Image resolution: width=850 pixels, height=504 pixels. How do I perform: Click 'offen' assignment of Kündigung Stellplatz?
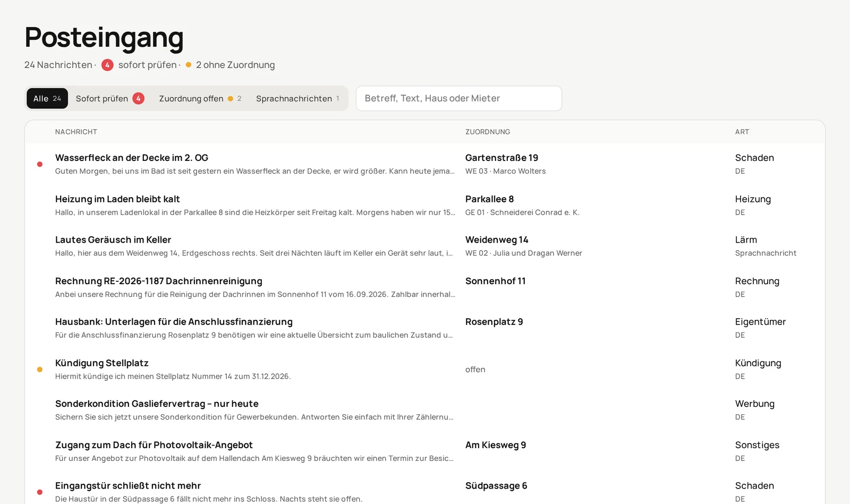475,370
